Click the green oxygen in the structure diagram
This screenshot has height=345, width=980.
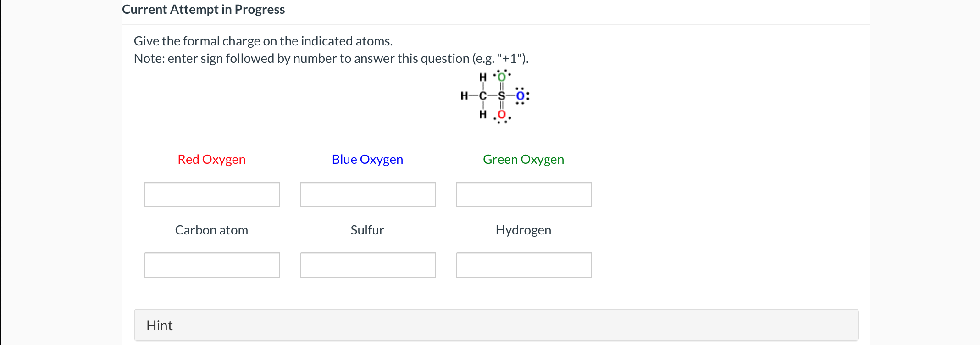click(x=501, y=77)
